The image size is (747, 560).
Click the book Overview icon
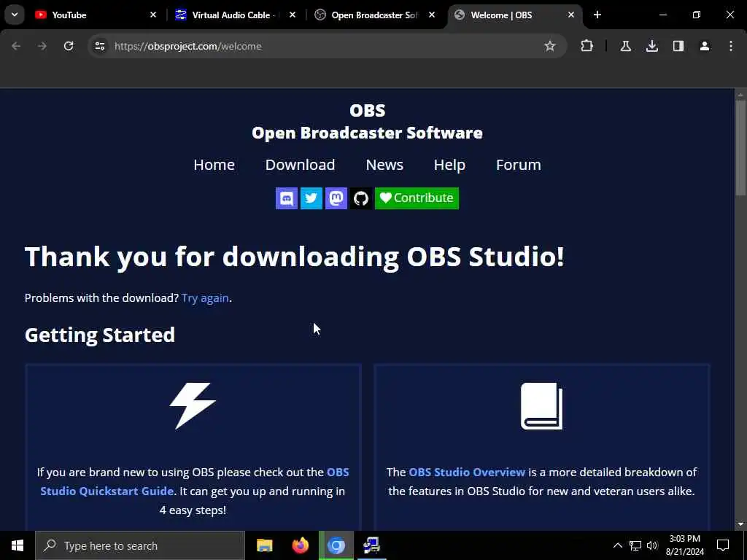click(542, 405)
